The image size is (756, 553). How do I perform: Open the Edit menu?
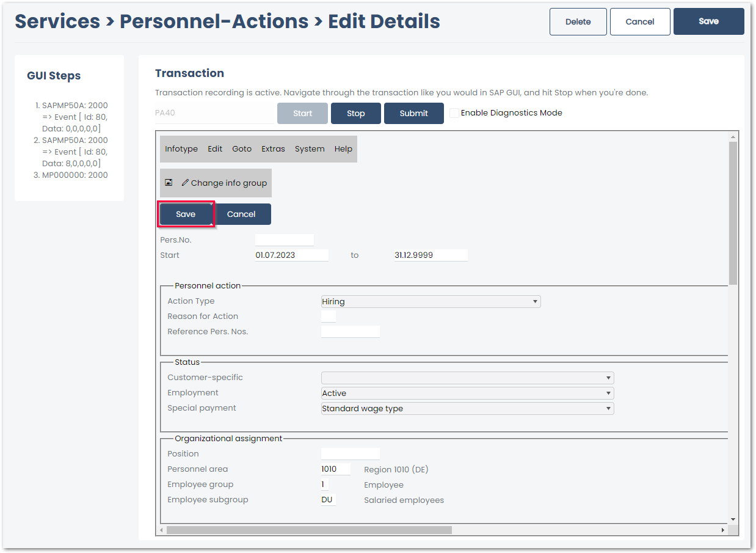coord(215,149)
